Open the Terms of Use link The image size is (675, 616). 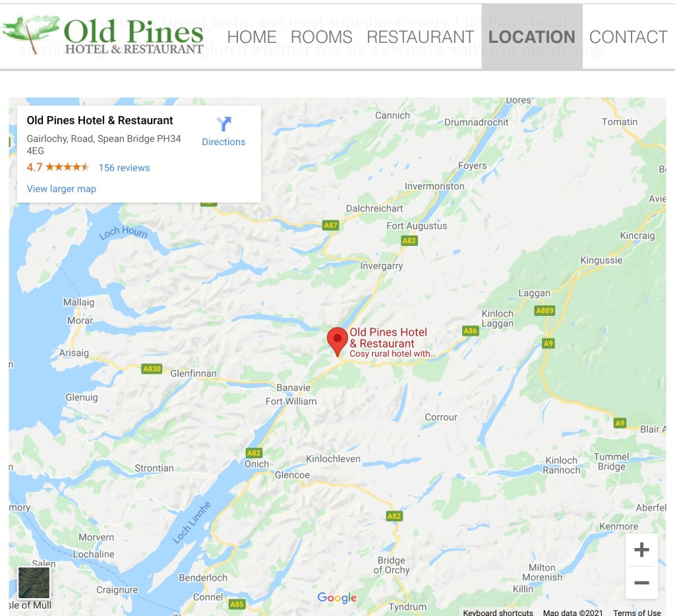[637, 612]
